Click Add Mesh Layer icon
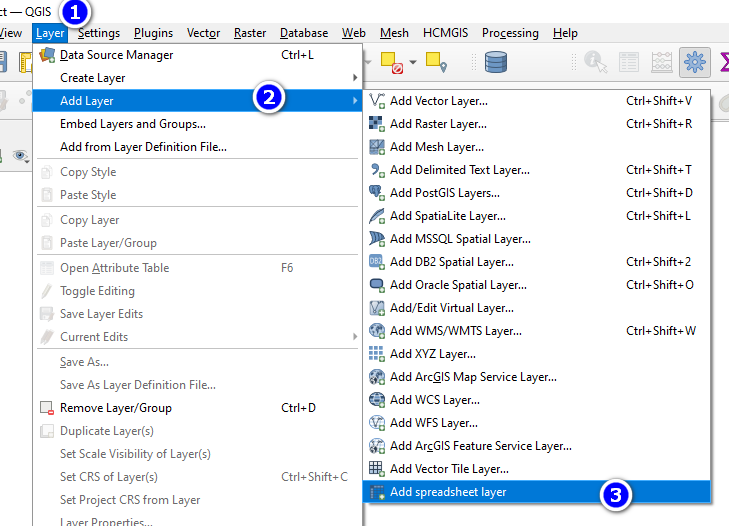The image size is (729, 526). click(377, 147)
